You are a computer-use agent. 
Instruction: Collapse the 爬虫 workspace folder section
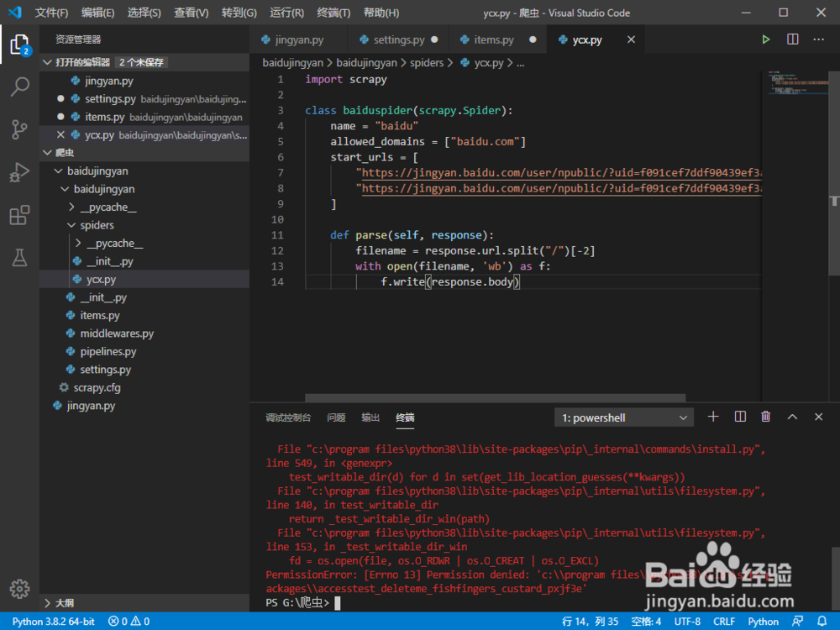[47, 153]
